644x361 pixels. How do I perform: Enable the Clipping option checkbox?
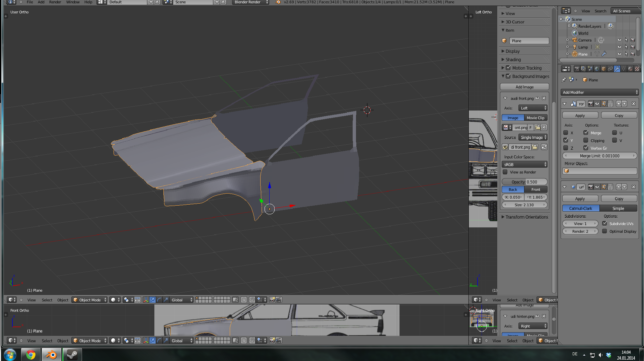click(586, 140)
